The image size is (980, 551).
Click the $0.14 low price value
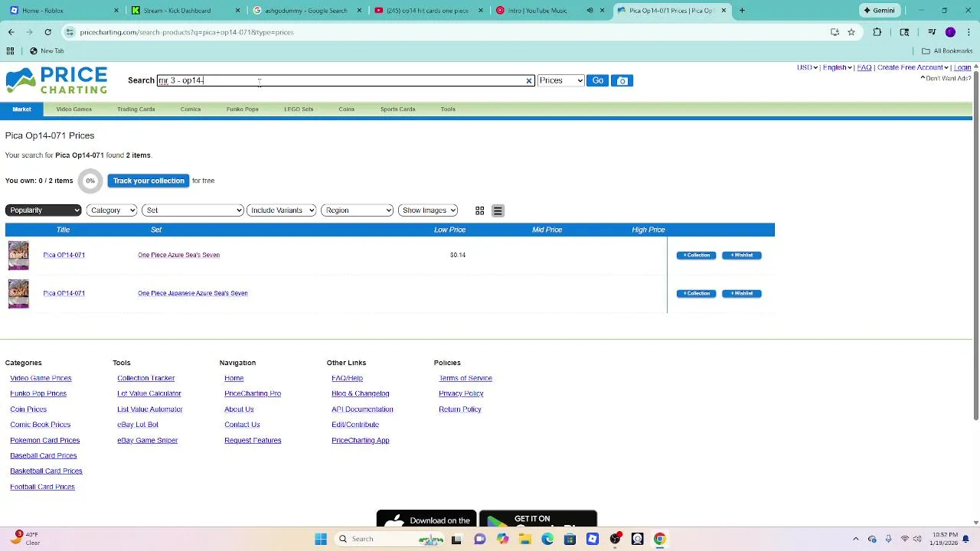click(x=458, y=255)
